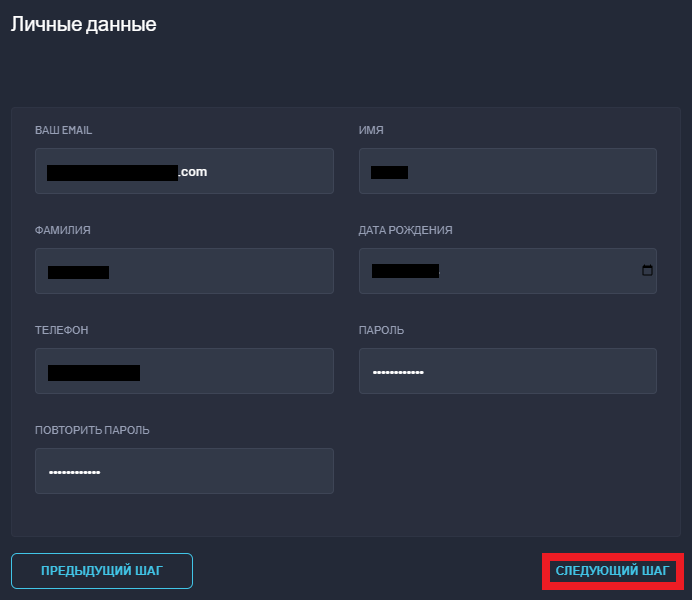Click the ТЕЛЕФОН label text

62,330
